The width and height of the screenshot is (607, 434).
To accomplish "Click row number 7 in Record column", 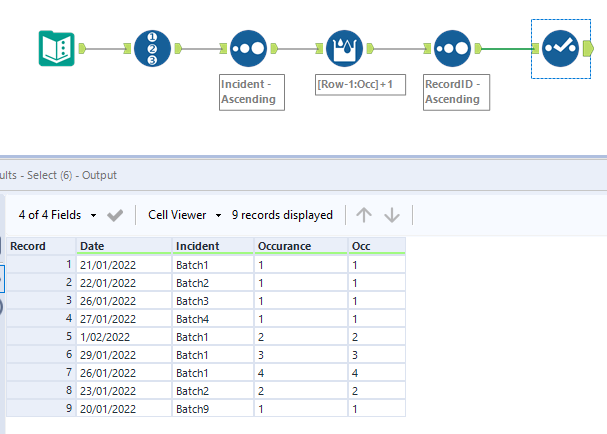I will tap(40, 372).
